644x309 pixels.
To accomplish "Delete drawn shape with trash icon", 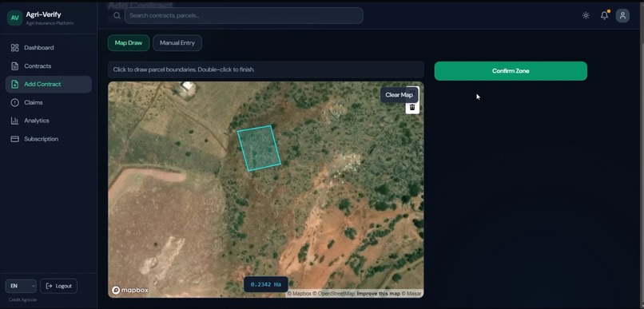I will [412, 107].
